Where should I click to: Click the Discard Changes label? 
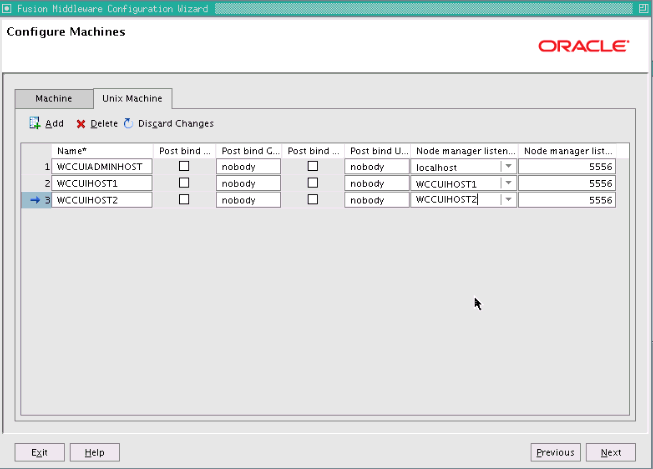[176, 124]
